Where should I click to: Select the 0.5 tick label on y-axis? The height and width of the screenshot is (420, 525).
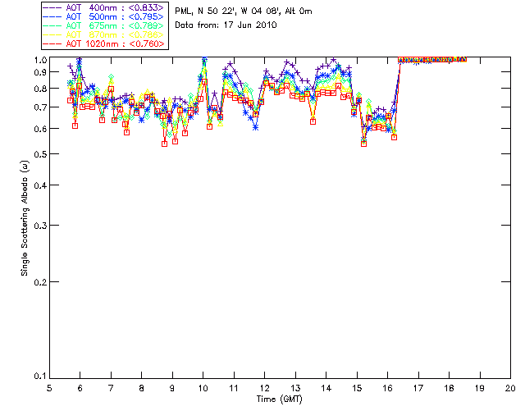(x=40, y=154)
